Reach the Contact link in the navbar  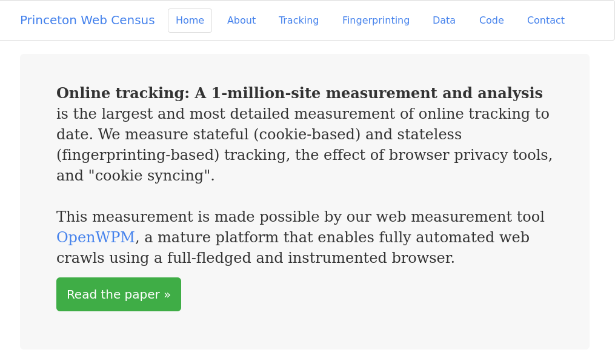545,20
